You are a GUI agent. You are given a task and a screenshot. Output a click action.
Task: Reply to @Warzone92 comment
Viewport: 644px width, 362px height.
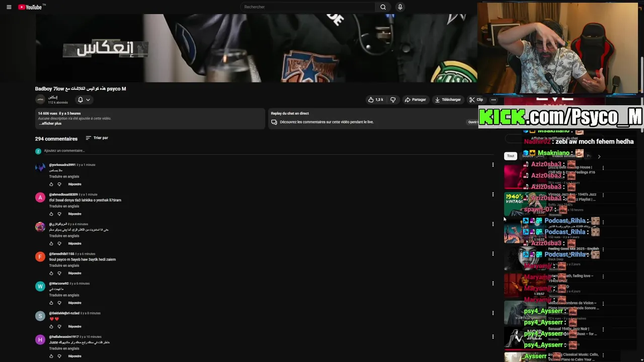coord(74,303)
